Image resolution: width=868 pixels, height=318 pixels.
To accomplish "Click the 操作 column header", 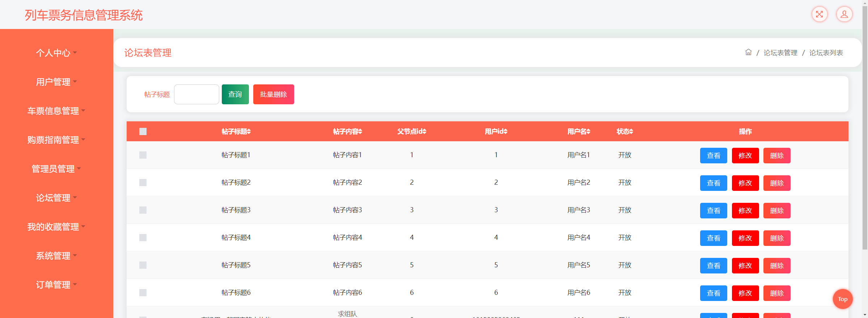I will point(745,131).
